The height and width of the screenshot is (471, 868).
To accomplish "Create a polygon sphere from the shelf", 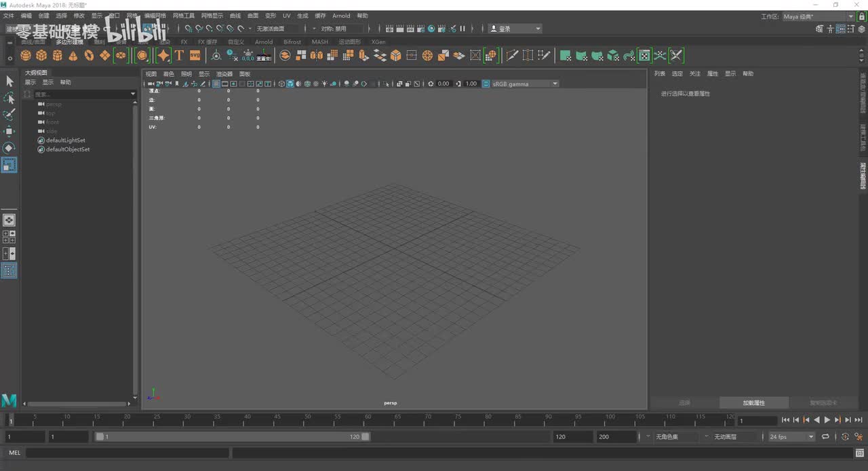I will 26,56.
